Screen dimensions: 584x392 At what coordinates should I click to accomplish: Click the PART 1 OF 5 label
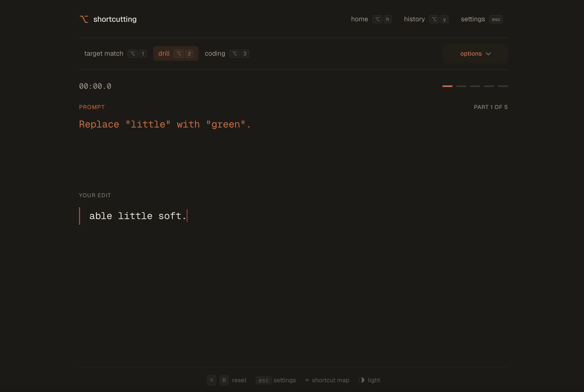(x=491, y=107)
